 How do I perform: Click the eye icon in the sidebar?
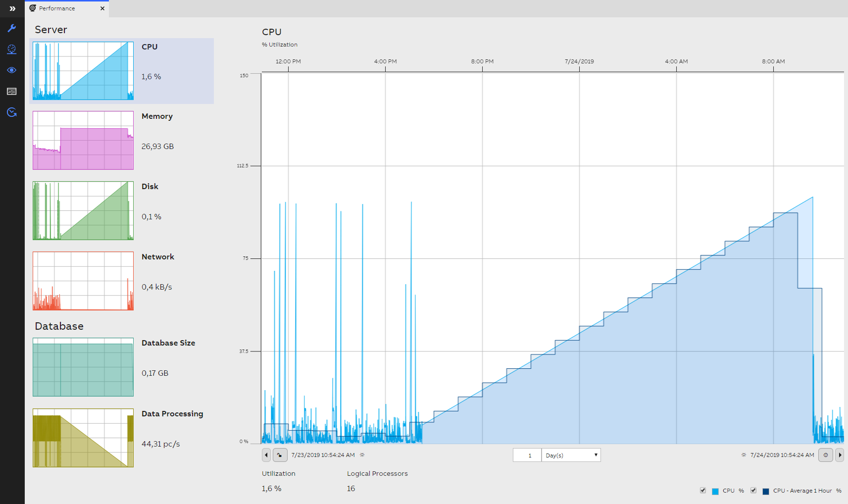coord(12,70)
